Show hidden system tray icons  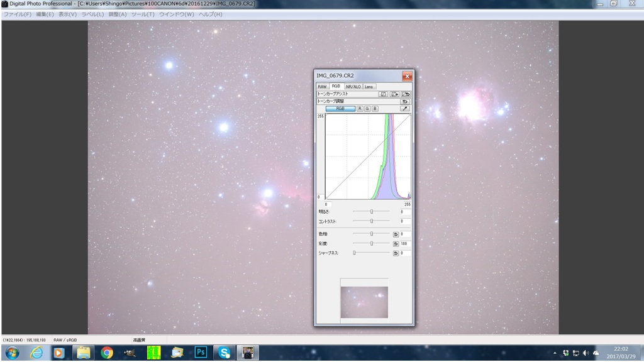pyautogui.click(x=555, y=353)
